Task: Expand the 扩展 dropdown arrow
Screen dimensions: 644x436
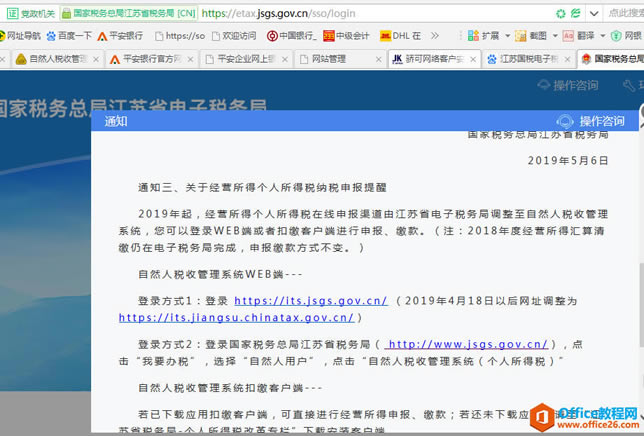Action: coord(508,36)
